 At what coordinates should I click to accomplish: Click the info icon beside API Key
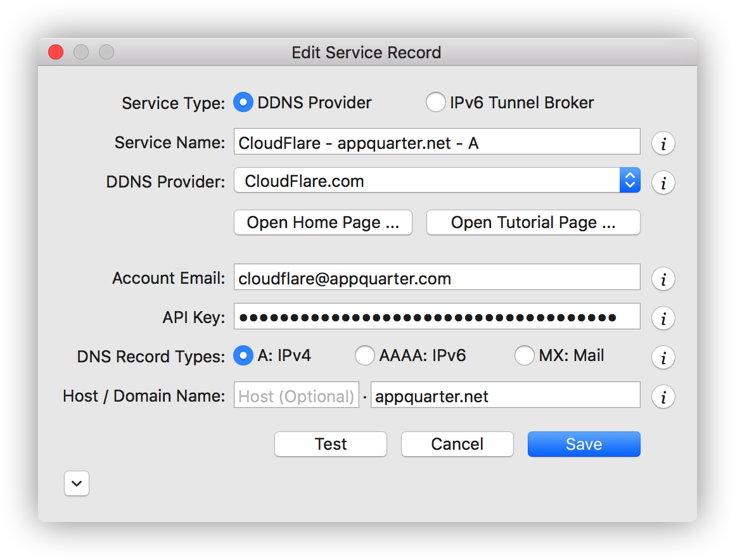point(663,318)
